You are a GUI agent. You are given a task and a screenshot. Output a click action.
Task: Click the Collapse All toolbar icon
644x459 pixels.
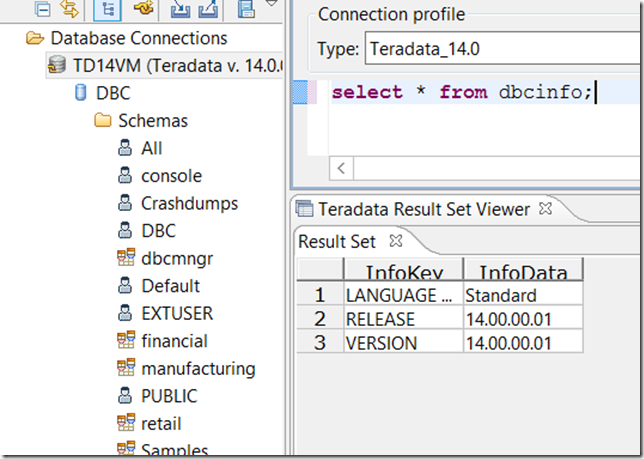coord(41,9)
